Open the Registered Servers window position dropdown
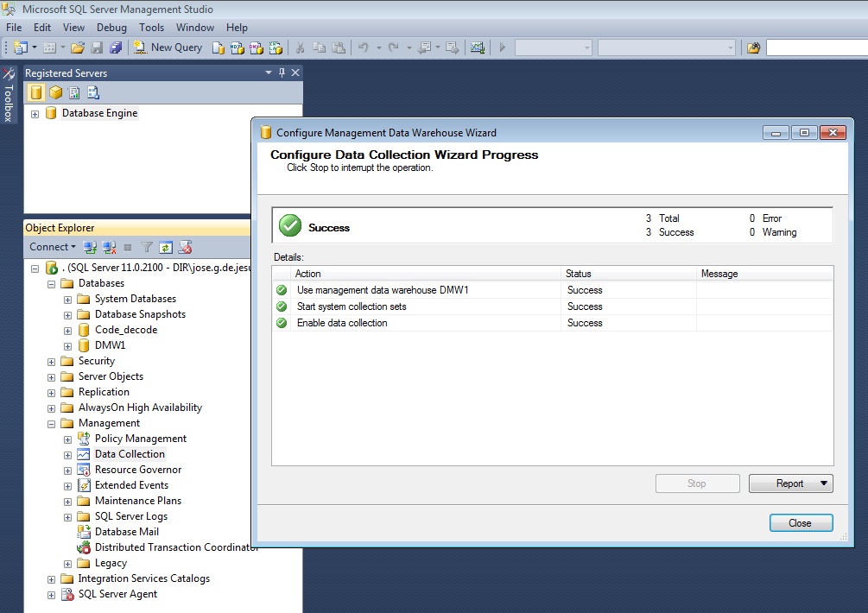This screenshot has height=613, width=868. (269, 73)
